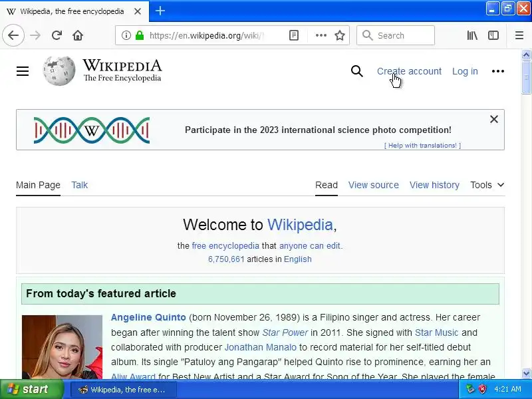The image size is (532, 399).
Task: Click the Log in link
Action: (465, 71)
